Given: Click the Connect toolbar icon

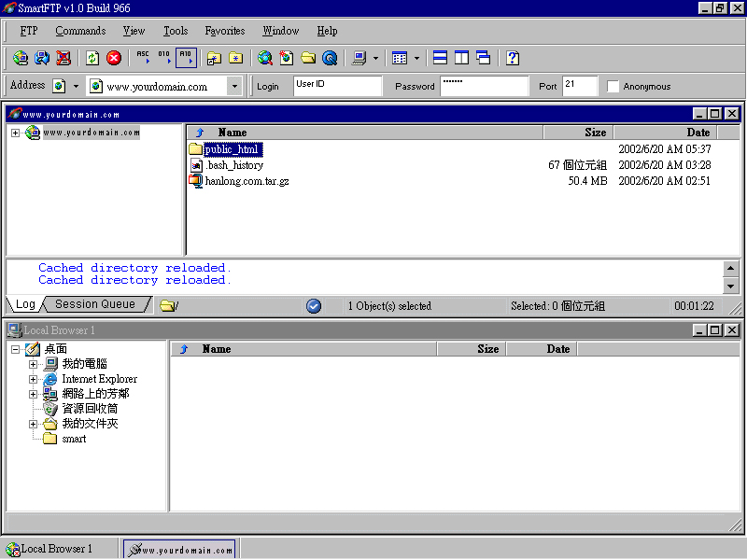Looking at the screenshot, I should click(20, 58).
